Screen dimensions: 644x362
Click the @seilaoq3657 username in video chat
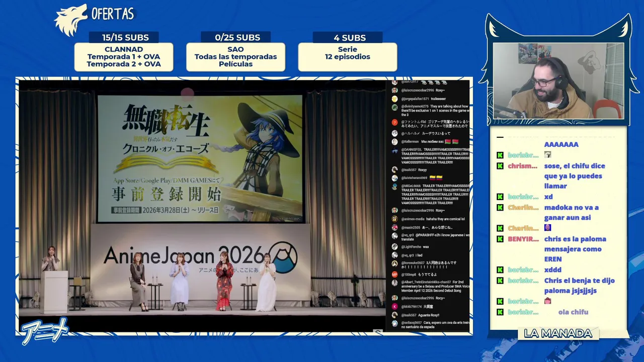pyautogui.click(x=412, y=323)
